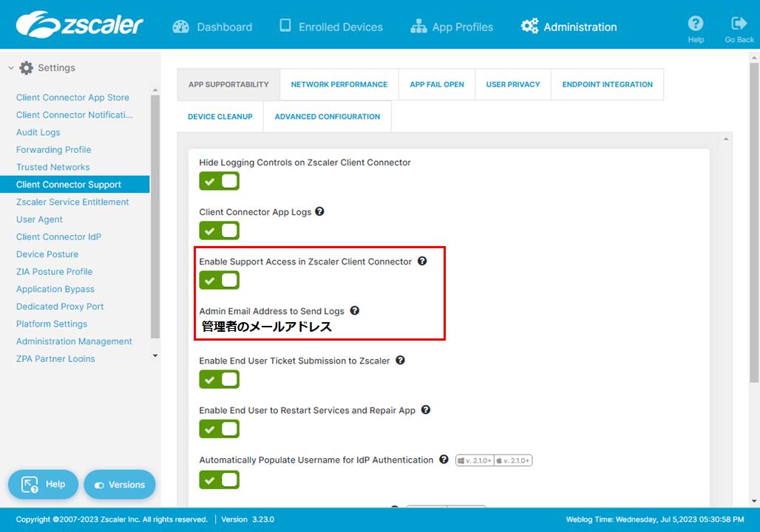The image size is (760, 532).
Task: Toggle Enable End User Ticket Submission to Zscaler
Action: 219,379
